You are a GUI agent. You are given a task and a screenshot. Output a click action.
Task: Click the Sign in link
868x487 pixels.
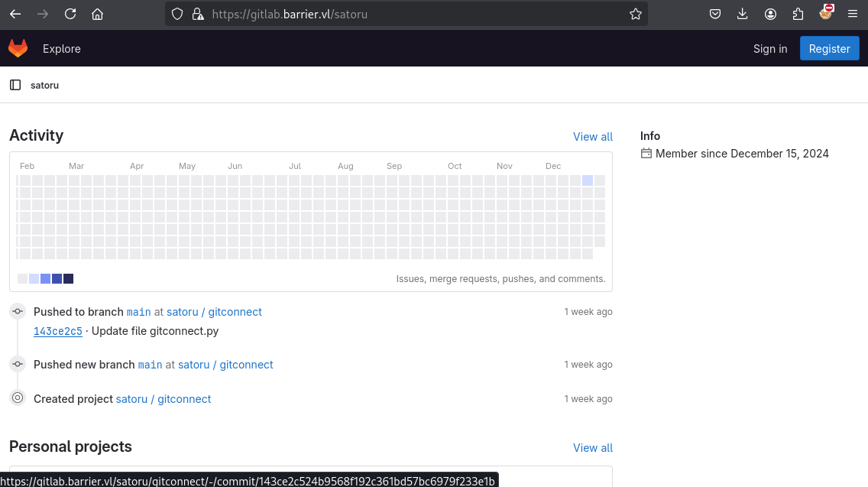(x=770, y=49)
